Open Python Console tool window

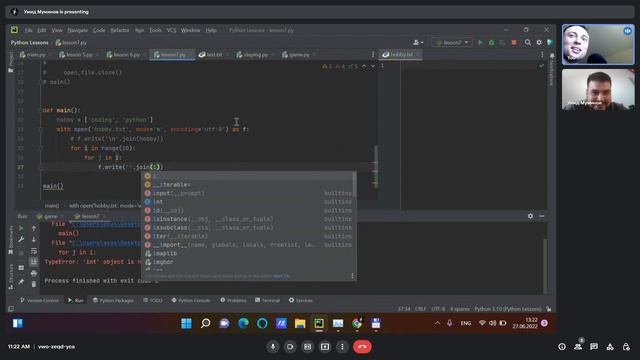point(191,300)
